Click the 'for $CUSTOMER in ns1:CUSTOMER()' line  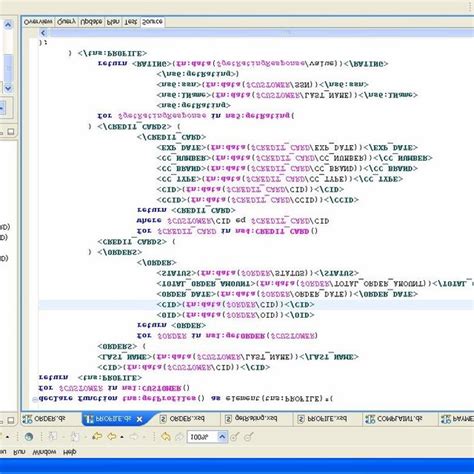coord(114,388)
